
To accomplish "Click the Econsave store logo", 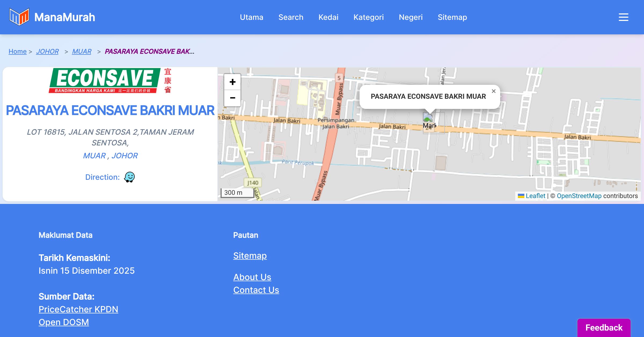I will [110, 80].
